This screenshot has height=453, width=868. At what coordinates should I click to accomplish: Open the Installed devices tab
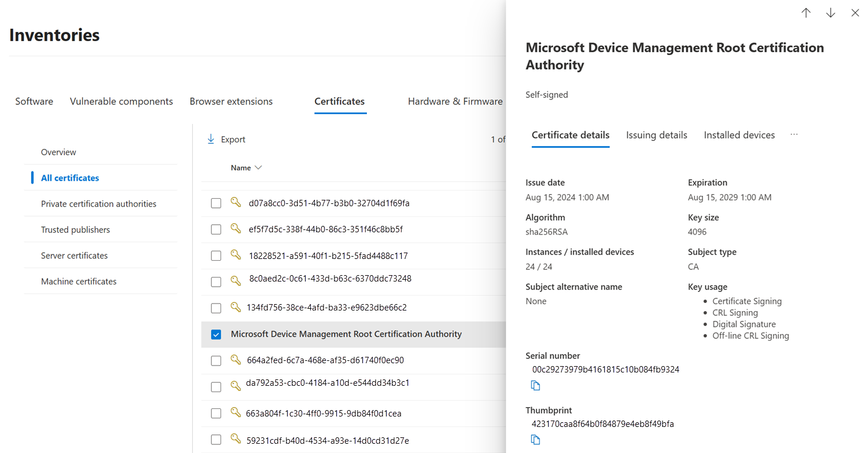pos(739,135)
